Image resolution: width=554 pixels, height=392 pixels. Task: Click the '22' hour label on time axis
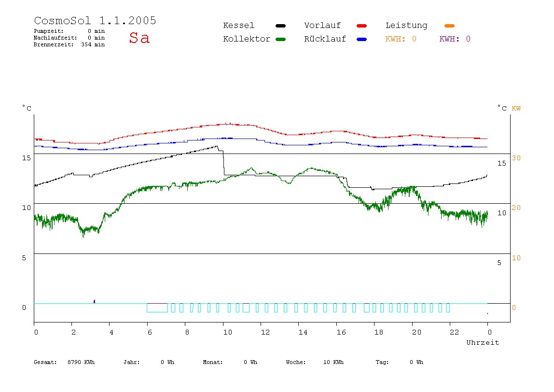point(455,332)
